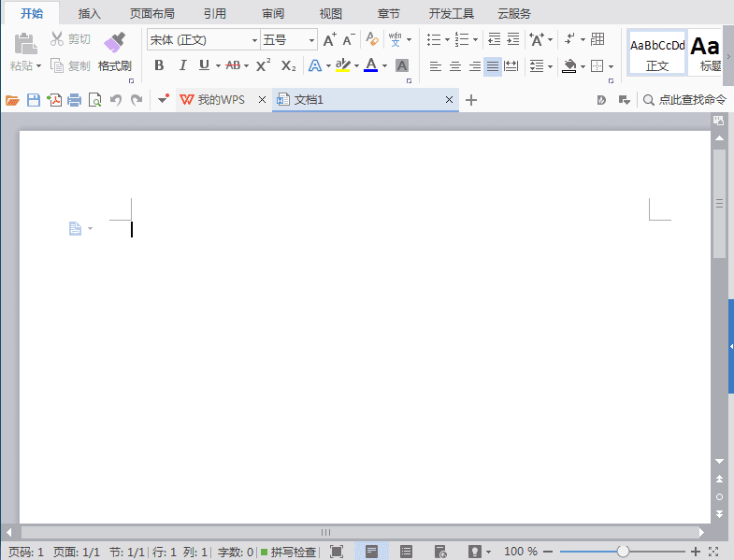Zoom in with the plus button
Viewport: 734px width, 560px height.
pyautogui.click(x=696, y=552)
